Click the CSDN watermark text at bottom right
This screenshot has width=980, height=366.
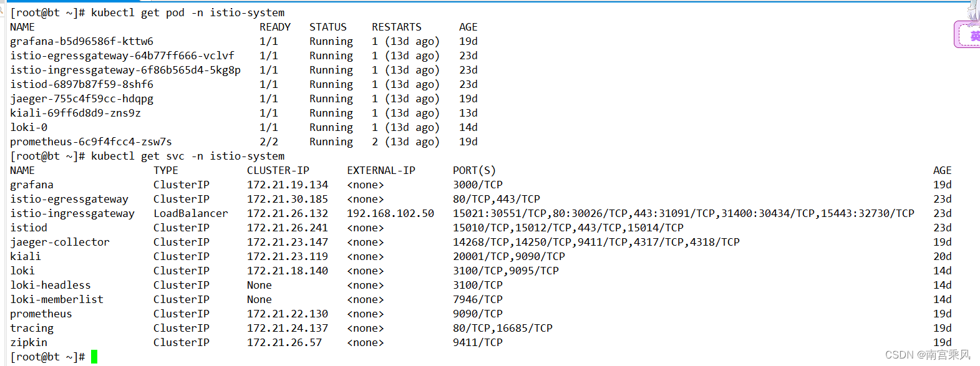pos(928,355)
